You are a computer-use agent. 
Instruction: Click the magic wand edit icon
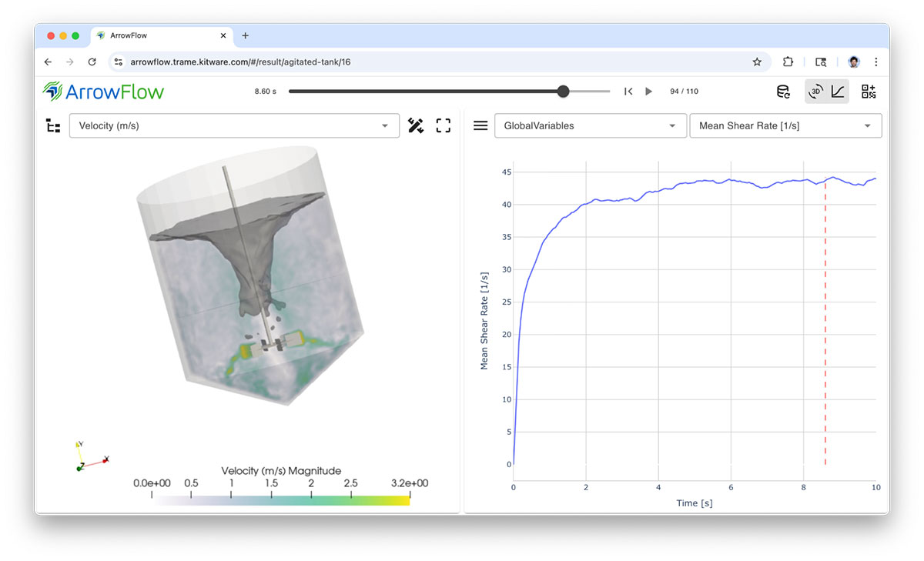(x=416, y=125)
